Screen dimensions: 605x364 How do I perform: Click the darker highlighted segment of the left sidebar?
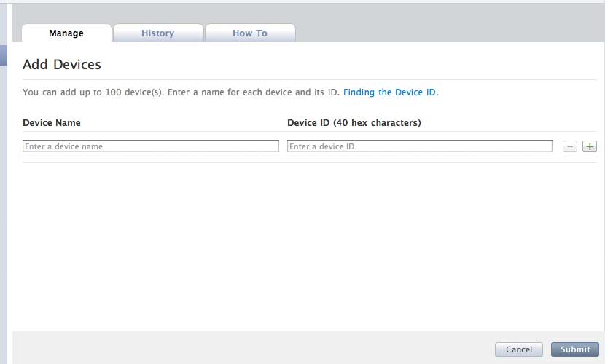tap(3, 55)
